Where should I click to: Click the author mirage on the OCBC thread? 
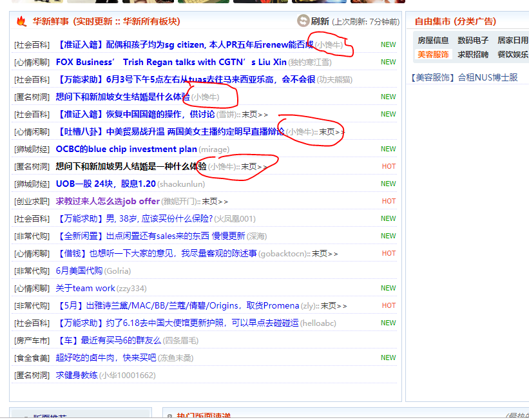coord(213,149)
